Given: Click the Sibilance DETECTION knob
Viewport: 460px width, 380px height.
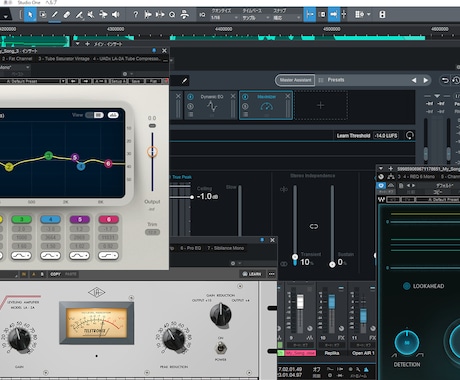Looking at the screenshot, I should click(x=407, y=343).
